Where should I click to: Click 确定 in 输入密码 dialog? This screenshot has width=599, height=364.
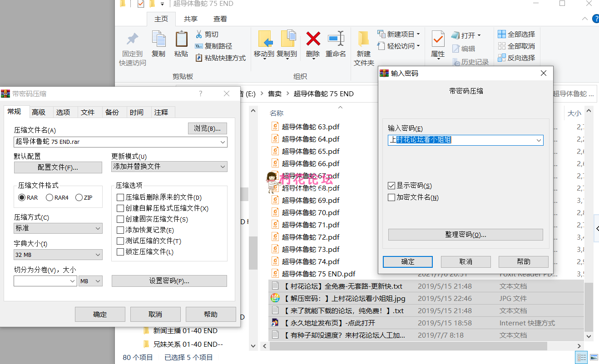point(408,262)
